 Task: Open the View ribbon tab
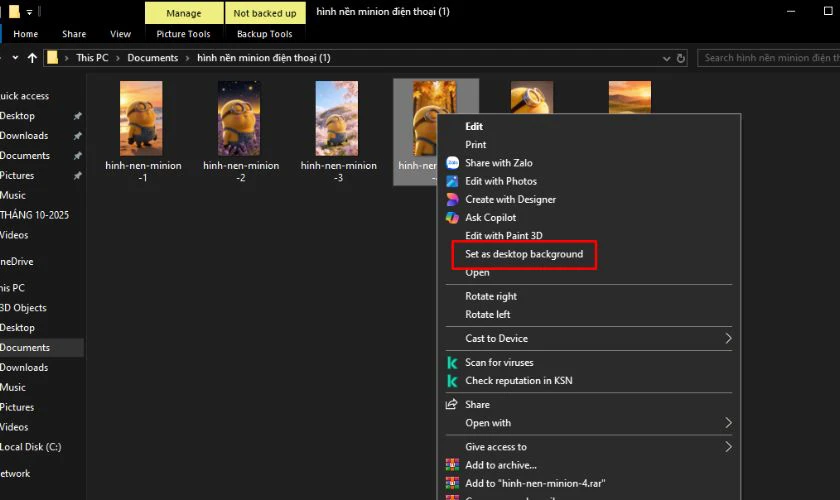tap(120, 34)
